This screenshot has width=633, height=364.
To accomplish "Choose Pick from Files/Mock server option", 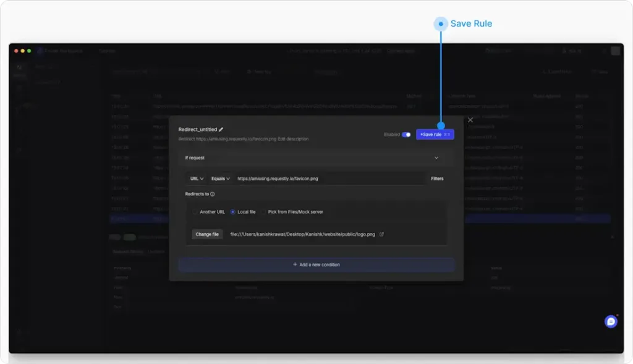I will [x=263, y=212].
